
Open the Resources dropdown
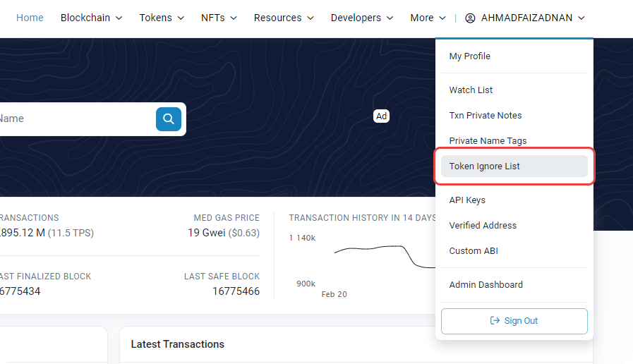click(x=284, y=18)
